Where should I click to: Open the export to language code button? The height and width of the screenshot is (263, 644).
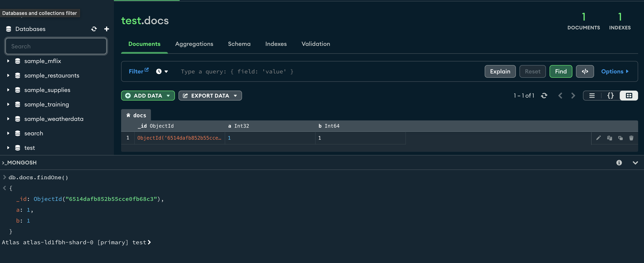click(x=585, y=71)
